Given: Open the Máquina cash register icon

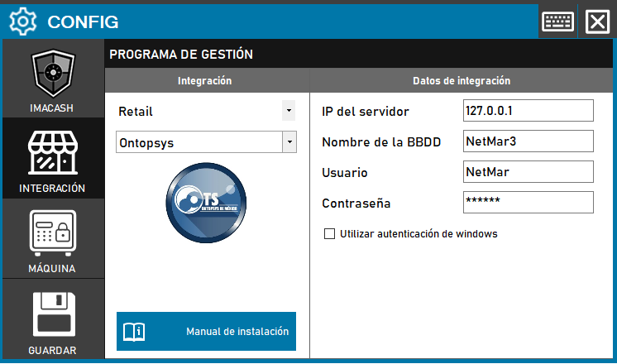Looking at the screenshot, I should [53, 233].
